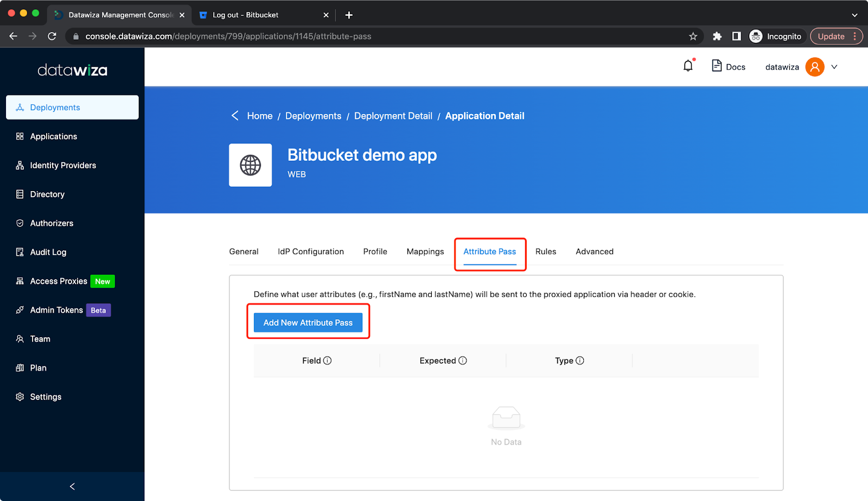Open the notifications bell icon
The width and height of the screenshot is (868, 501).
click(x=688, y=66)
